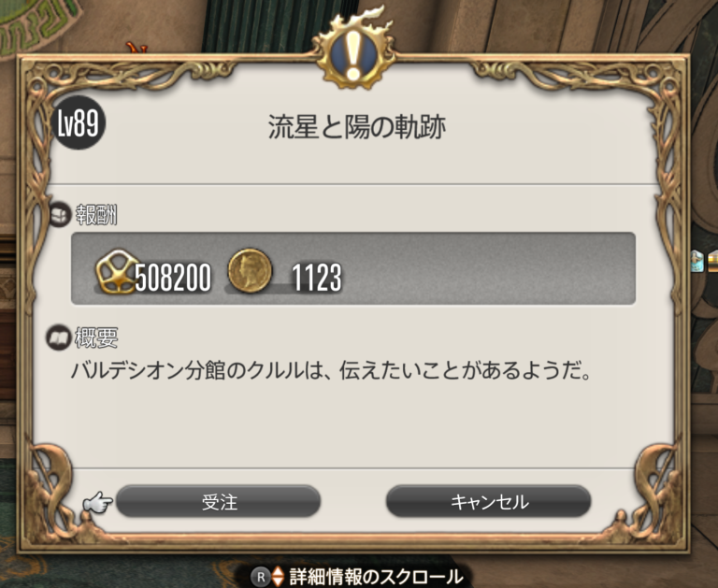The height and width of the screenshot is (588, 718).
Task: Click the gold gil coin icon
Action: [x=250, y=271]
